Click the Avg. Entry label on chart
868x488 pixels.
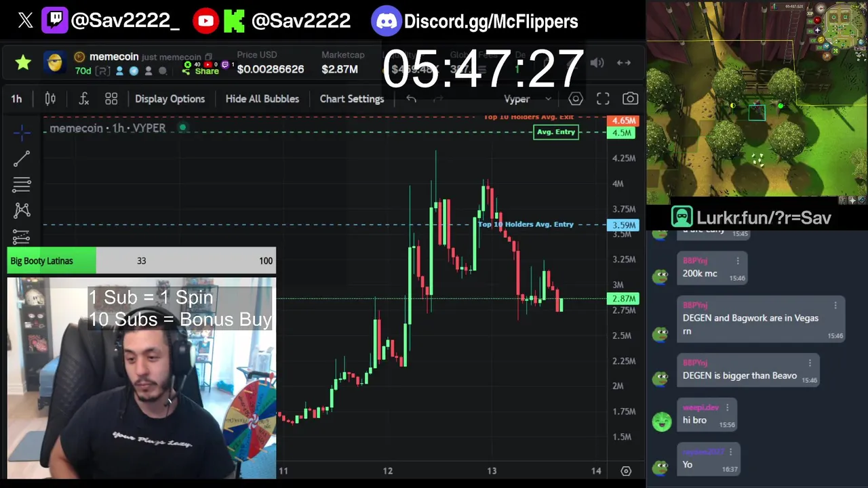pos(556,132)
